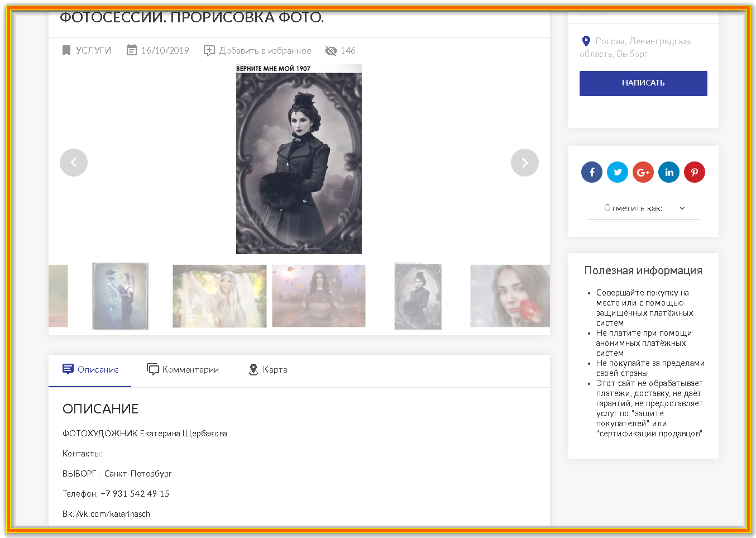Click the location text Россия, Ленинградская область, Выборг

[636, 47]
